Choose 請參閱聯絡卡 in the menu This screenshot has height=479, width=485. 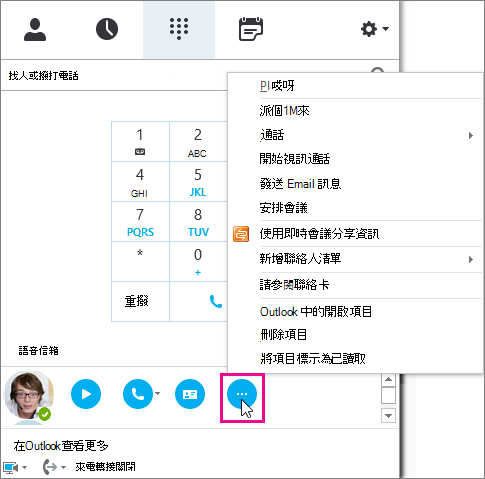tap(356, 285)
